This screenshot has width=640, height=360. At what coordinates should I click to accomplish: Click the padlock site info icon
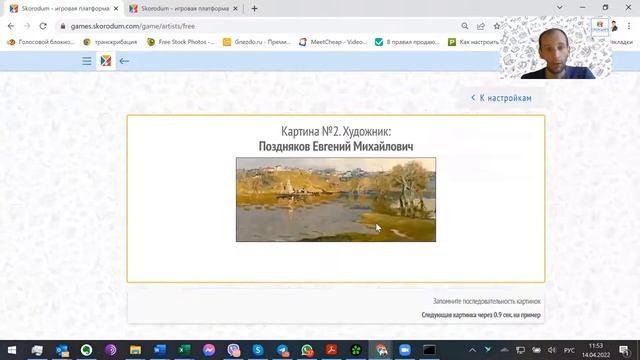click(x=62, y=26)
